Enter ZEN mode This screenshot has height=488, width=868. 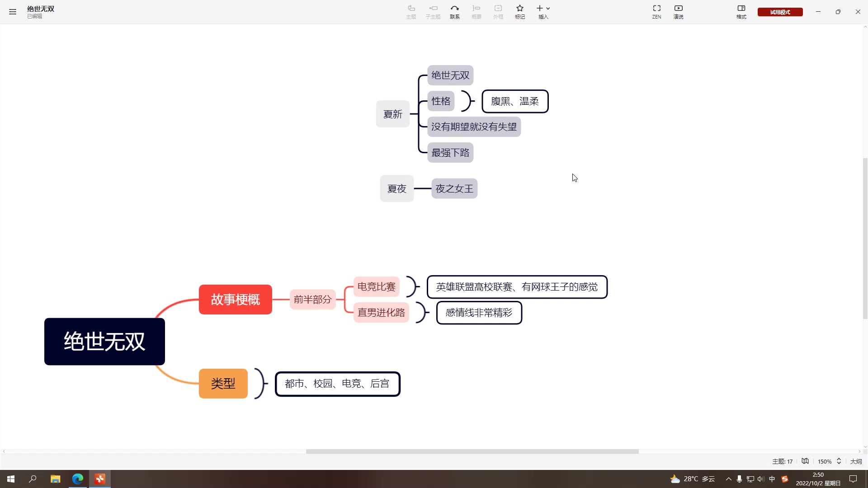(656, 12)
